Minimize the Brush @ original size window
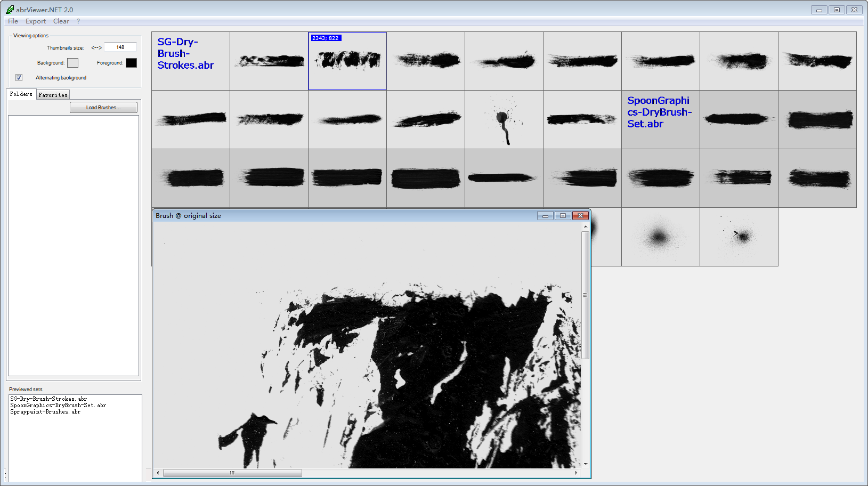Screen dimensions: 868x486 tap(545, 216)
